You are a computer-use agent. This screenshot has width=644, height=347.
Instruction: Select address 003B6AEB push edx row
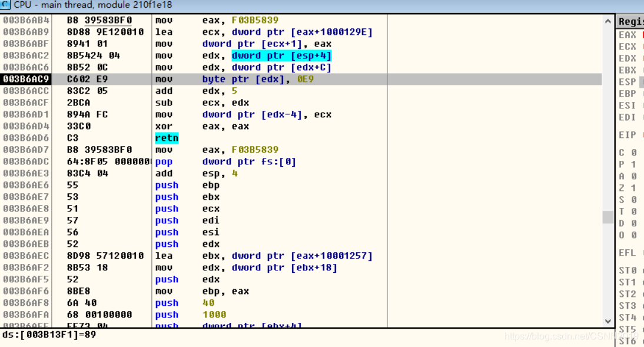click(x=301, y=244)
